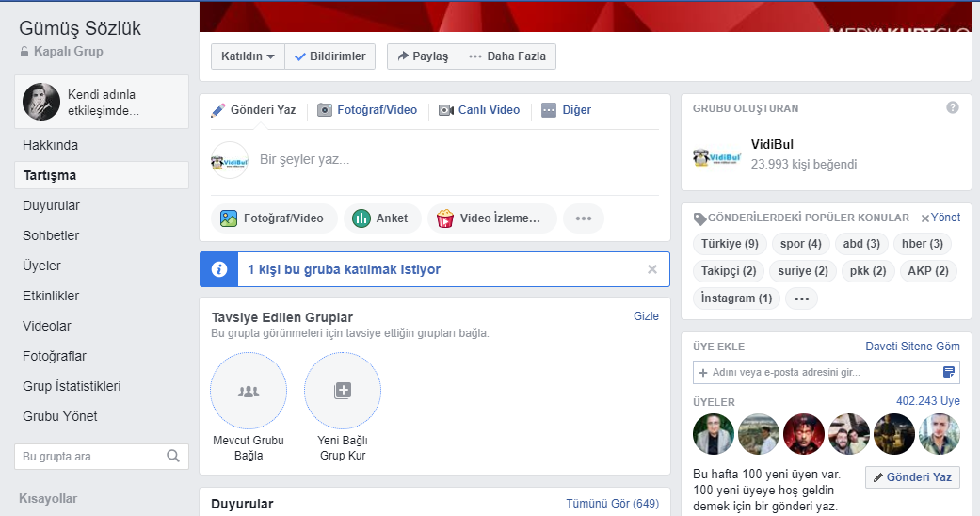
Task: Click Tümünü Gör (649) announcements link
Action: [x=612, y=504]
